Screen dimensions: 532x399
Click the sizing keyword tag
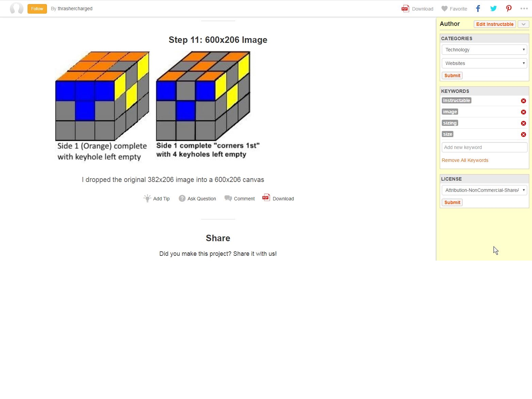coord(450,123)
